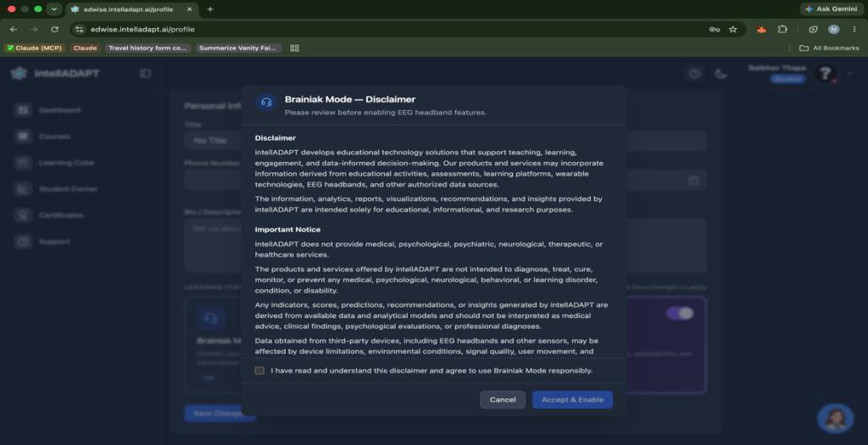The width and height of the screenshot is (868, 445).
Task: Toggle the purple learning feature switch
Action: [680, 314]
